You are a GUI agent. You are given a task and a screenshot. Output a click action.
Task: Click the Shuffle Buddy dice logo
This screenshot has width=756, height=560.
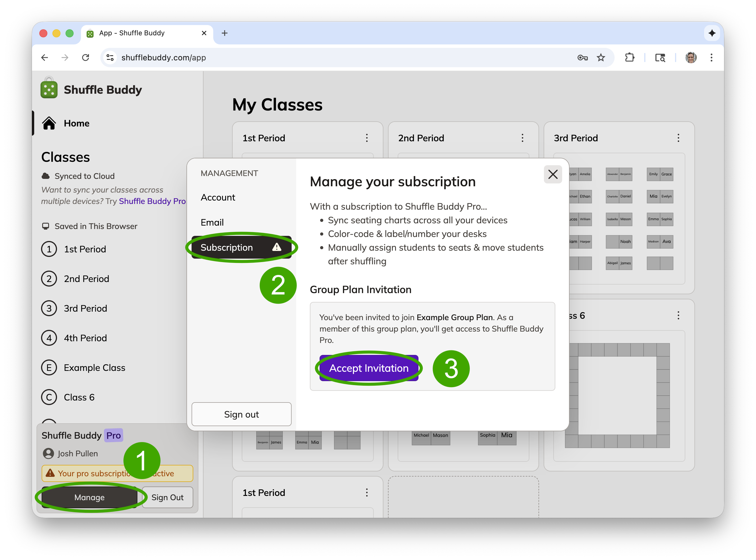49,89
